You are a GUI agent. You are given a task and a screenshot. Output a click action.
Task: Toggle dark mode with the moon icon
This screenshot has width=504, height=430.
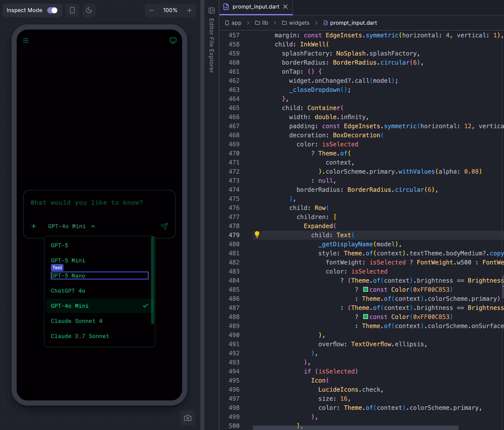pyautogui.click(x=89, y=10)
